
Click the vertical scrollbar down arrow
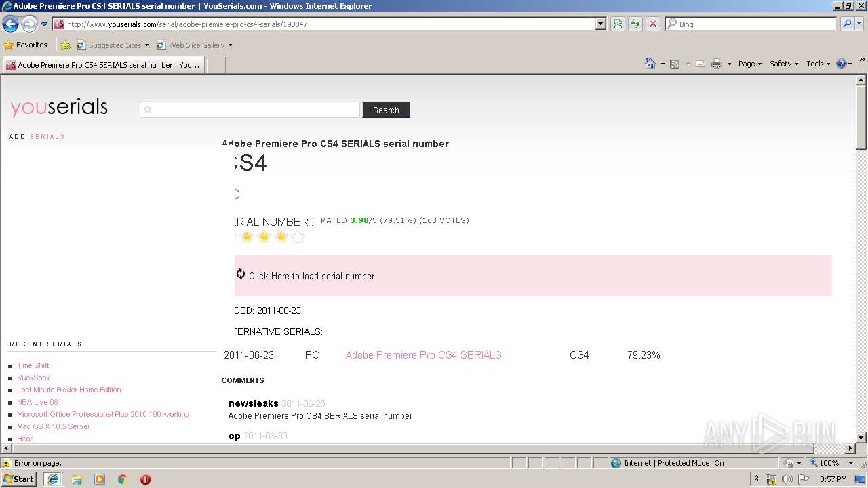(x=861, y=438)
